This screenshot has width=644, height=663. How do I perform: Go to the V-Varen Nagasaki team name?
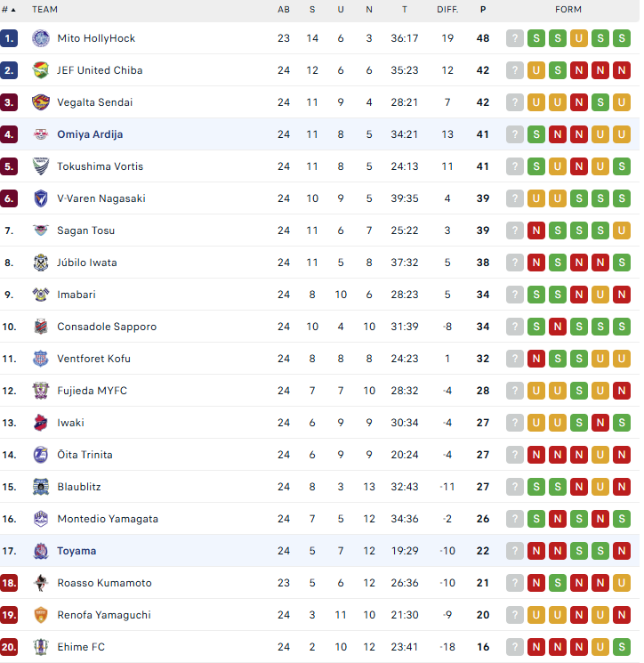pyautogui.click(x=101, y=198)
